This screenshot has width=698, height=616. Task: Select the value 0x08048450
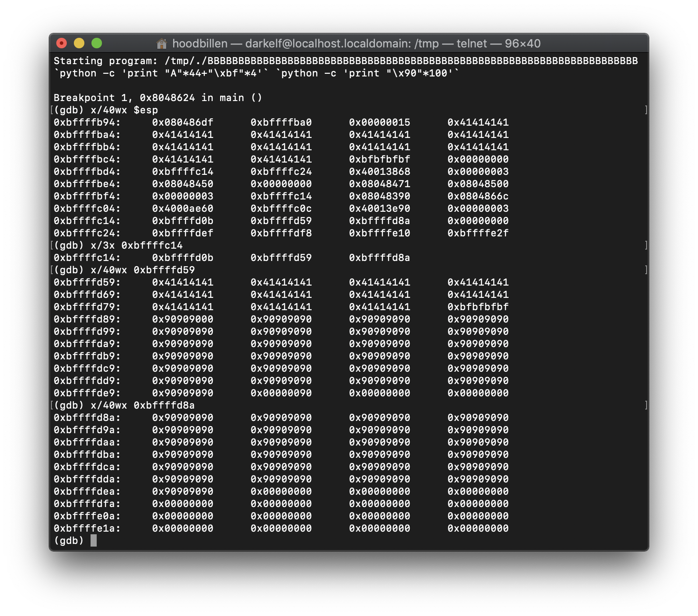[x=183, y=184]
